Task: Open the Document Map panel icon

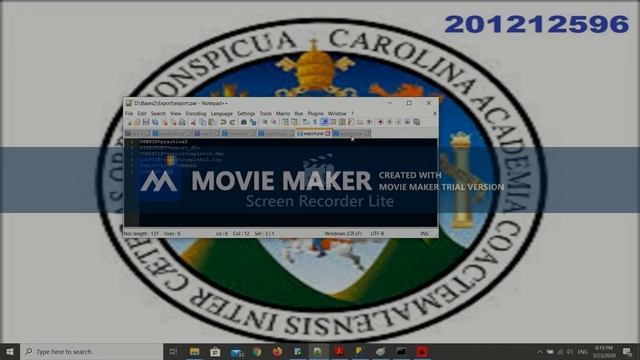Action: pyautogui.click(x=342, y=122)
